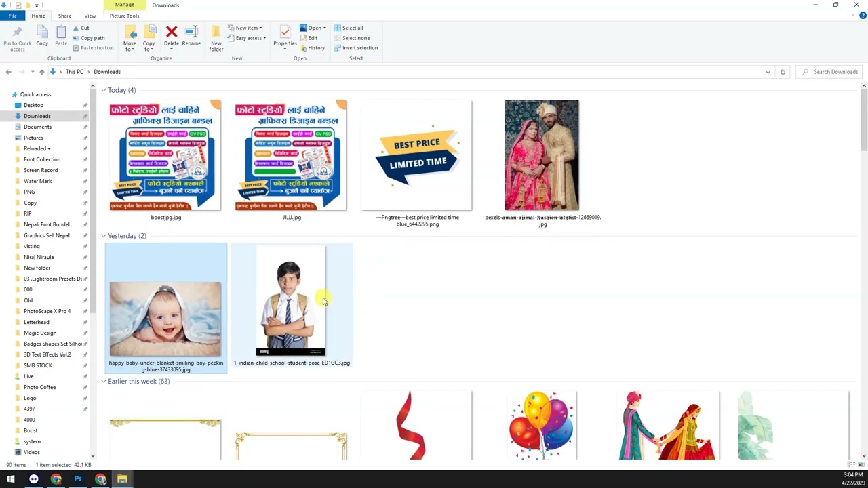Click Copy path in the ribbon
The width and height of the screenshot is (868, 488).
point(89,38)
